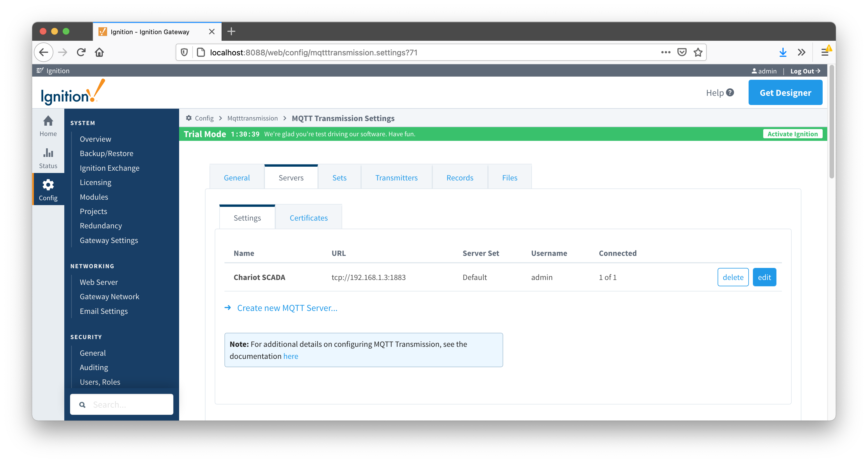The height and width of the screenshot is (463, 868).
Task: Select the Servers tab
Action: point(291,178)
